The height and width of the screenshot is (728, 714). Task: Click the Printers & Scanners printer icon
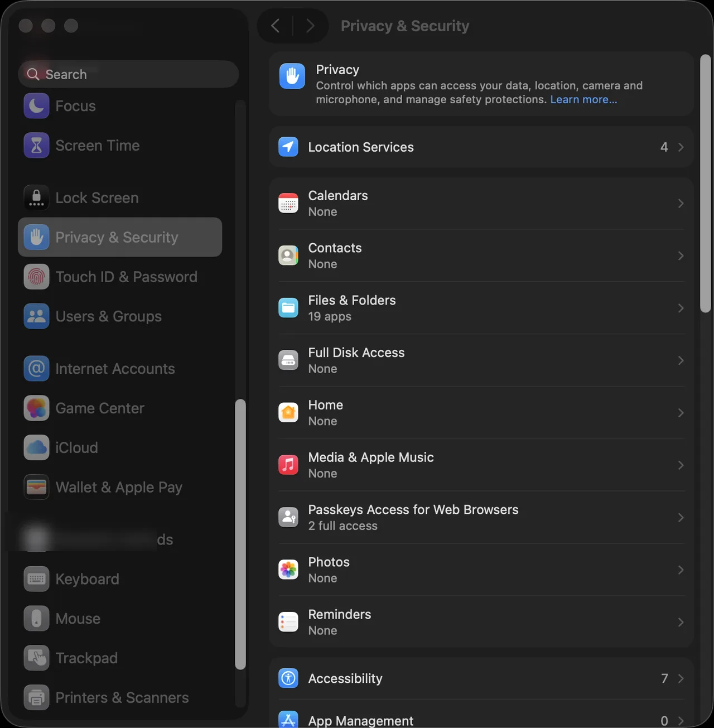[x=36, y=697]
